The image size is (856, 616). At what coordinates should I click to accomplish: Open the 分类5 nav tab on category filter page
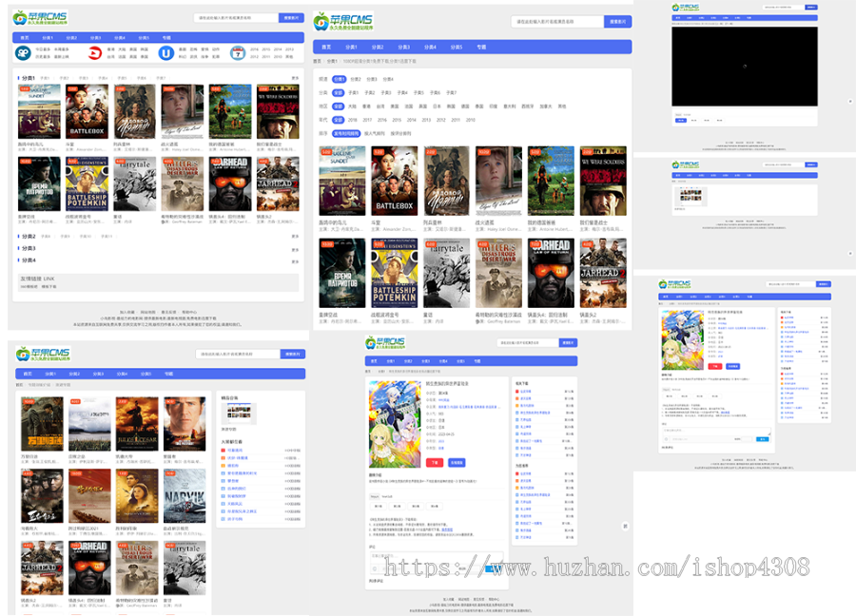(x=457, y=47)
